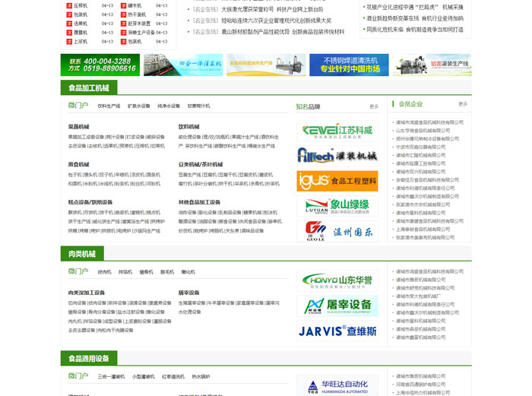This screenshot has width=532, height=396.
Task: Expand 更多 next to 会员企业
Action: [463, 104]
